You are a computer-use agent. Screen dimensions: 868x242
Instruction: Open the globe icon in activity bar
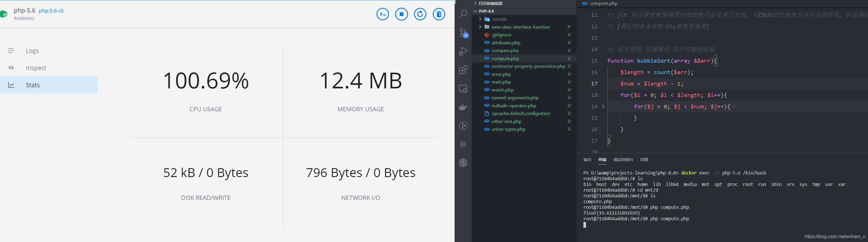click(x=463, y=163)
